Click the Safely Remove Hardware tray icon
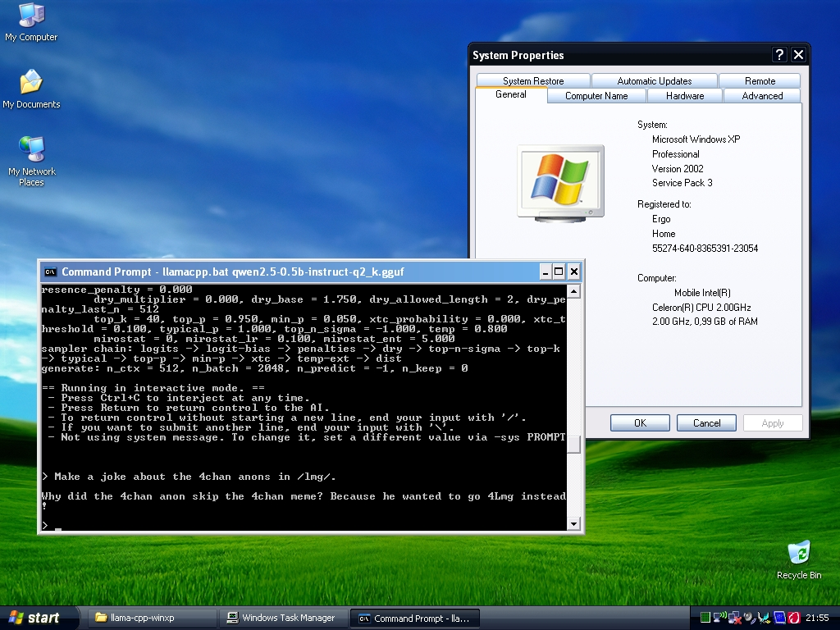This screenshot has height=630, width=840. click(765, 618)
